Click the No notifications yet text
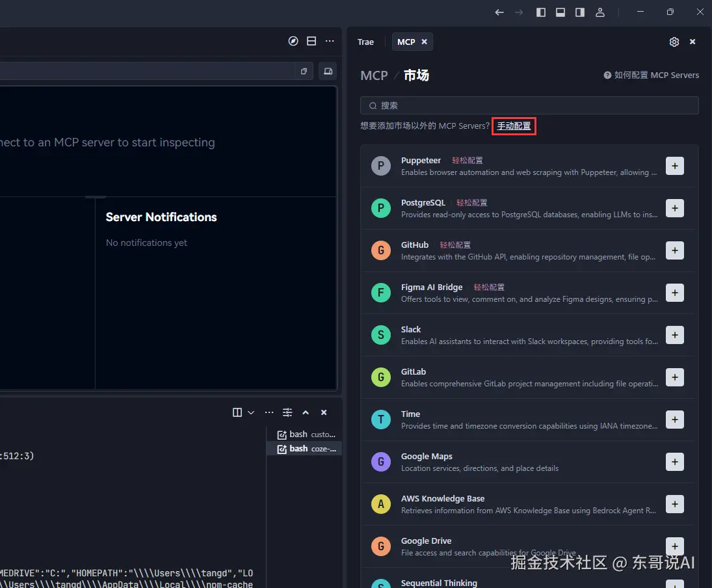 tap(147, 243)
